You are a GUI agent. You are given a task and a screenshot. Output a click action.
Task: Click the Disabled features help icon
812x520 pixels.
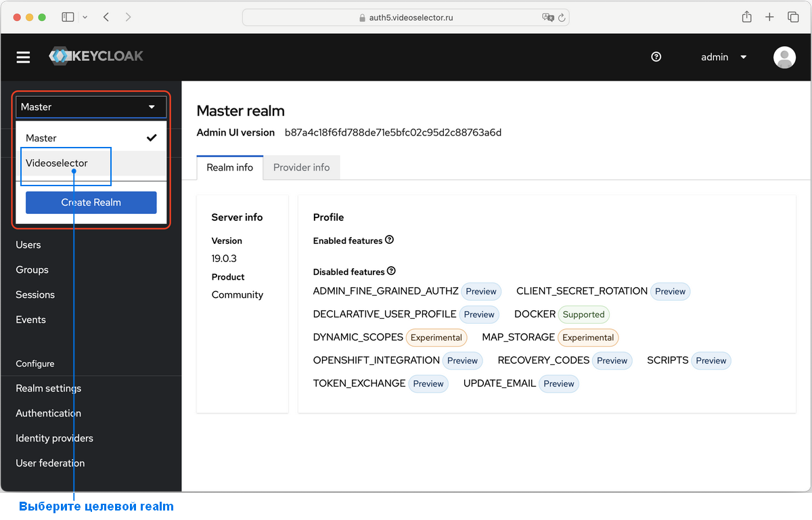[x=391, y=271]
